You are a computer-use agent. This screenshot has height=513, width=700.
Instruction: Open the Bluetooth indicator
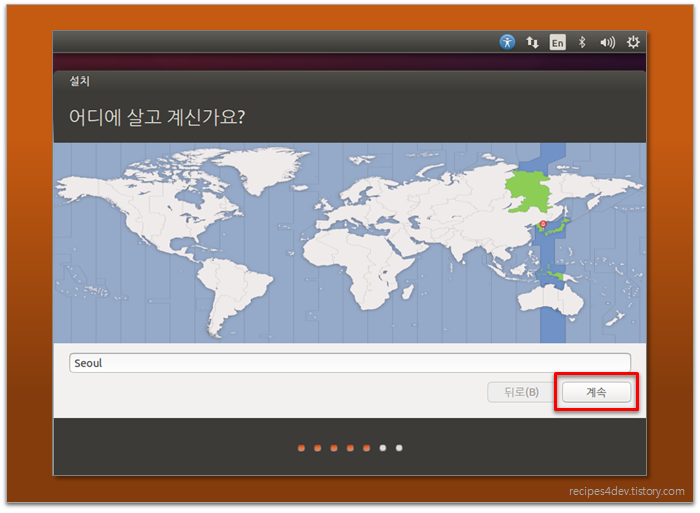click(x=582, y=42)
